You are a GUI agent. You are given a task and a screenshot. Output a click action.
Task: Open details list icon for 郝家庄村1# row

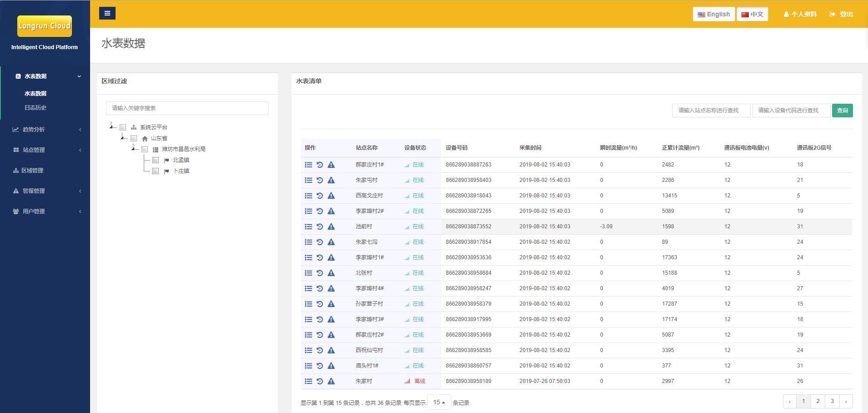[x=308, y=165]
